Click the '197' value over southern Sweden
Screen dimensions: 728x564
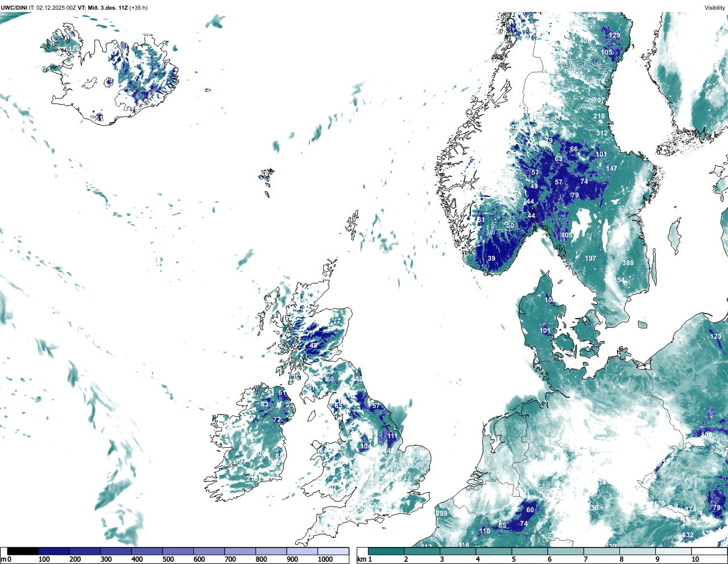[x=591, y=258]
